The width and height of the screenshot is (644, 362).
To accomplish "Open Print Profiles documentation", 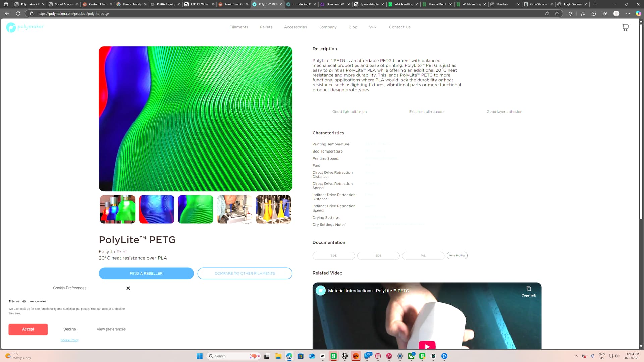I will tap(457, 255).
